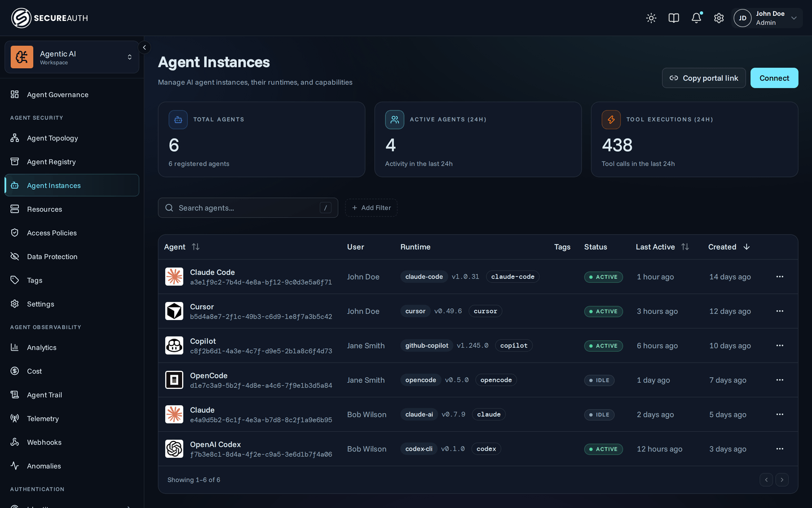
Task: Click the github-copilot runtime tag
Action: click(x=427, y=345)
